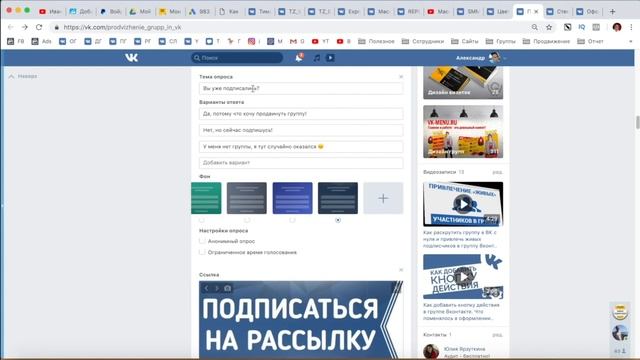Switch to the first YouTube tab

[x=50, y=11]
